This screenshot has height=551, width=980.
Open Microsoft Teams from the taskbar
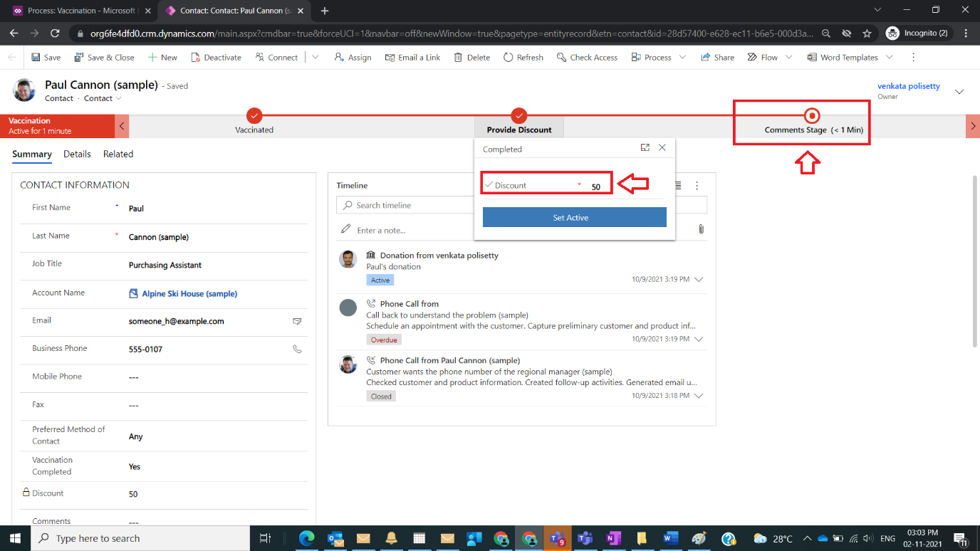point(557,538)
